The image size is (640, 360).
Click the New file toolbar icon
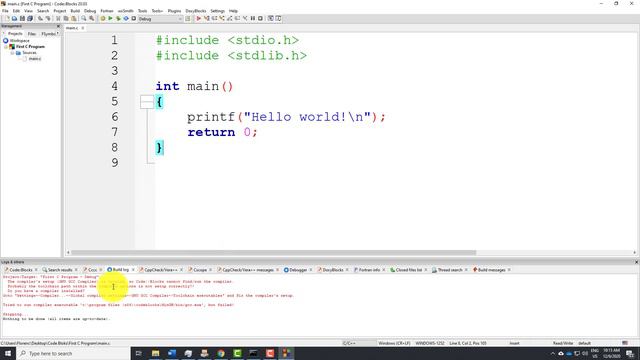click(7, 18)
